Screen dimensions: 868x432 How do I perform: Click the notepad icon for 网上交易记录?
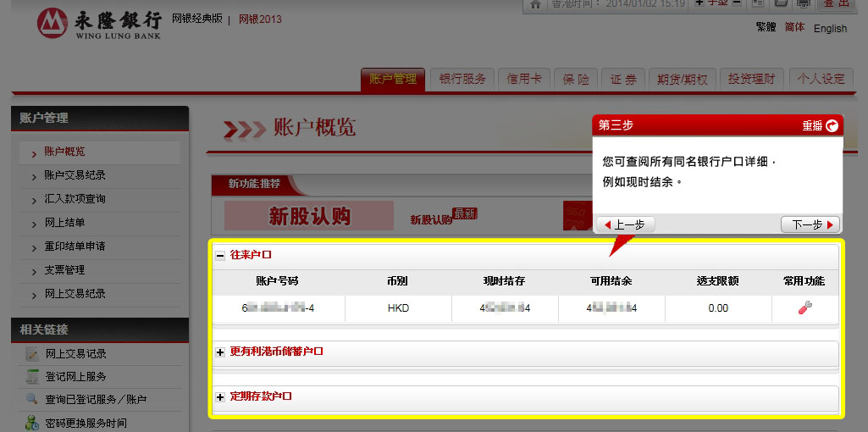pyautogui.click(x=32, y=353)
